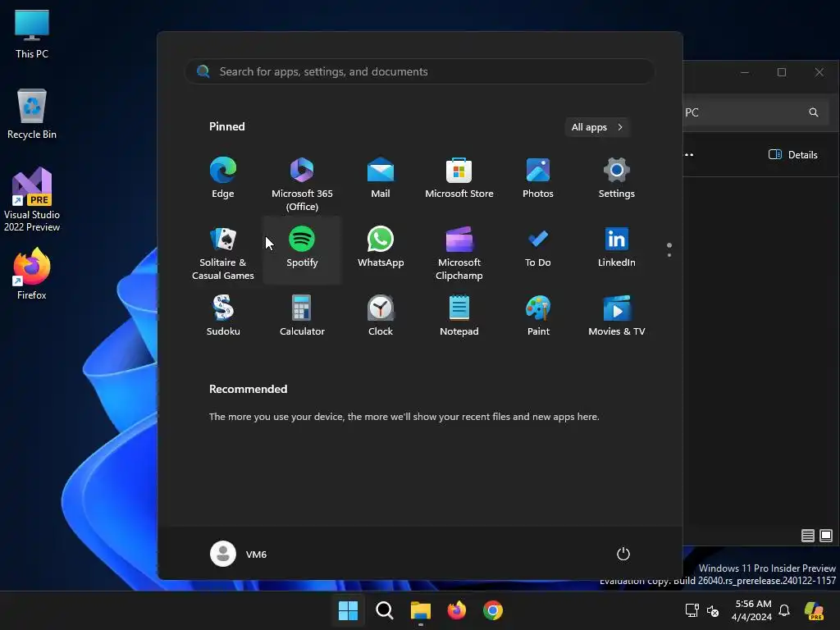
Task: Launch the Sudoku game
Action: (x=223, y=316)
